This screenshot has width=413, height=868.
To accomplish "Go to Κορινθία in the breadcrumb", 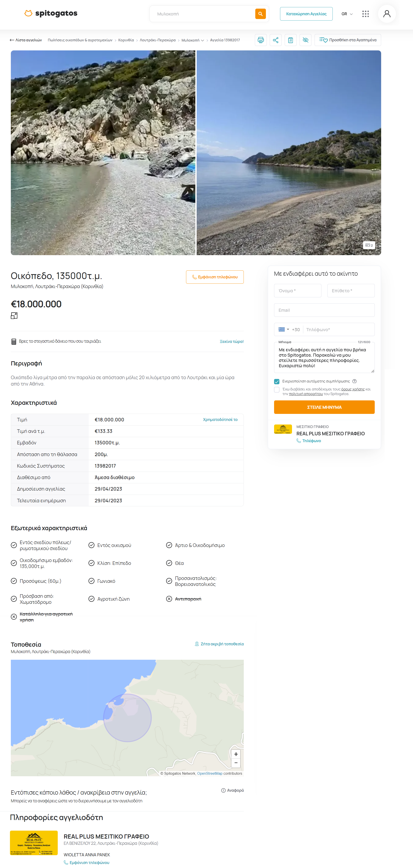I will (126, 40).
